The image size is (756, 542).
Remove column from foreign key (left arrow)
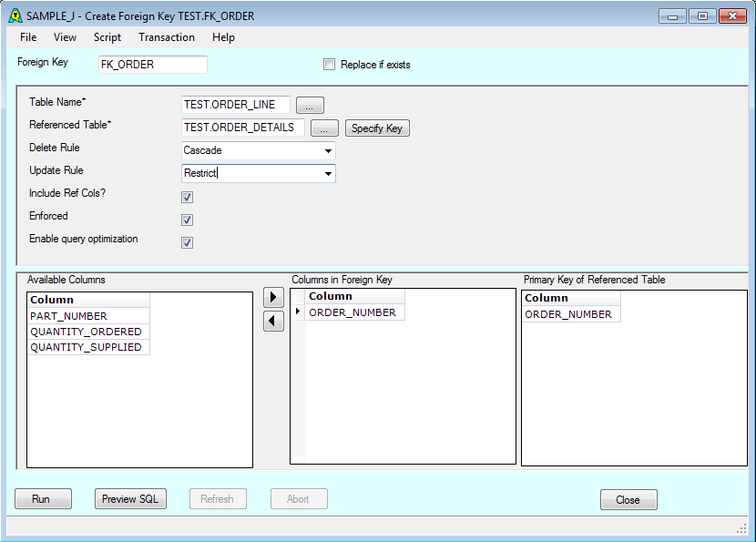273,322
